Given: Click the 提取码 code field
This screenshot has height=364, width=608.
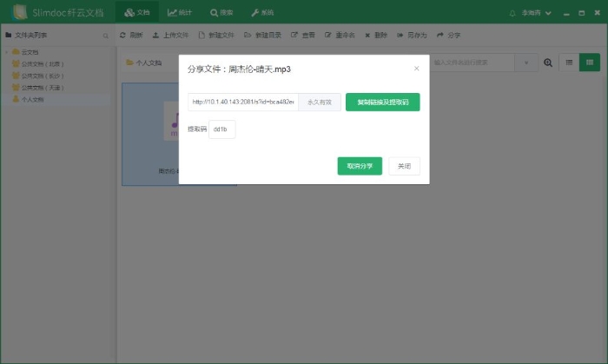Looking at the screenshot, I should point(222,129).
